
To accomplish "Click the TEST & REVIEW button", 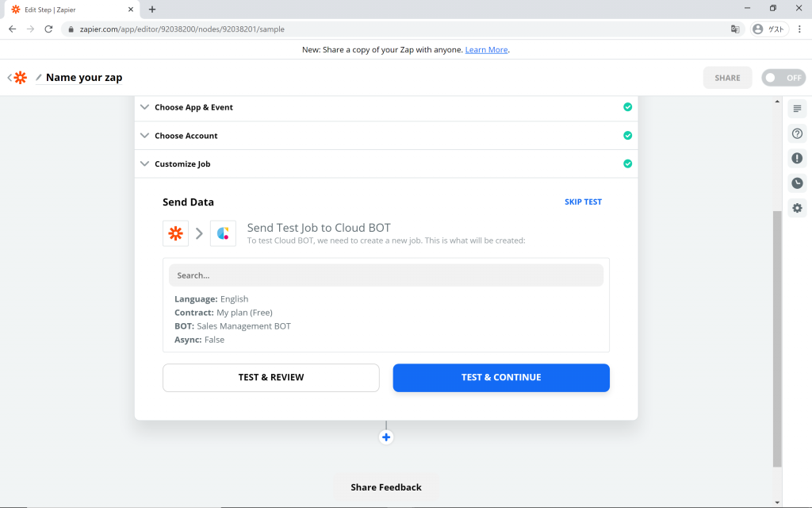I will 271,377.
